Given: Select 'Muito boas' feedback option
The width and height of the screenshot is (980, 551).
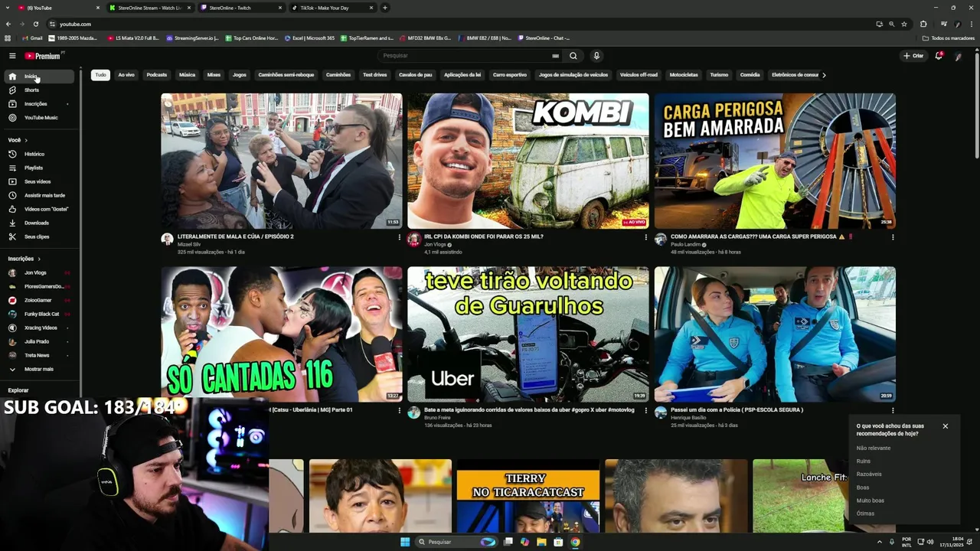Looking at the screenshot, I should click(871, 500).
